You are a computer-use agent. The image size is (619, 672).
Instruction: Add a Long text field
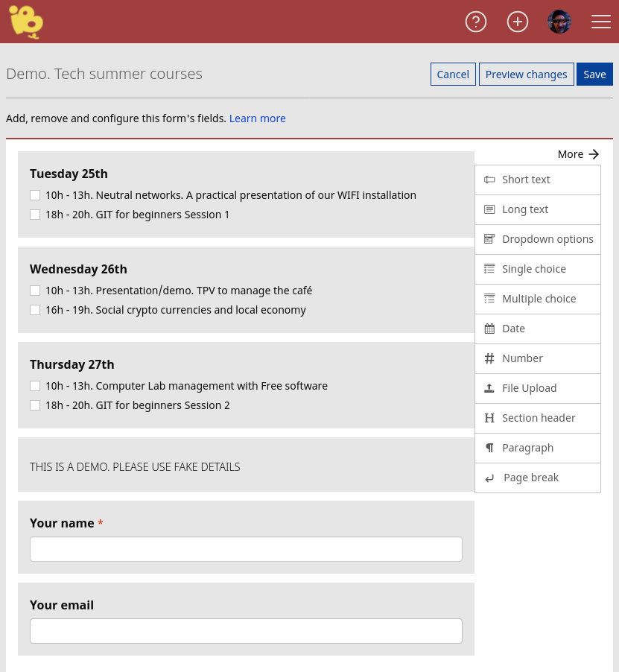[525, 209]
